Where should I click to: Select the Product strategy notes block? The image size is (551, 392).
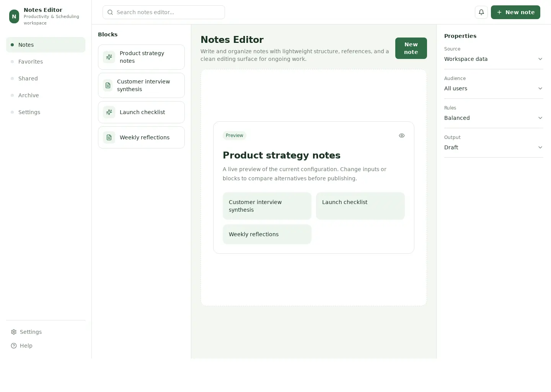[141, 57]
